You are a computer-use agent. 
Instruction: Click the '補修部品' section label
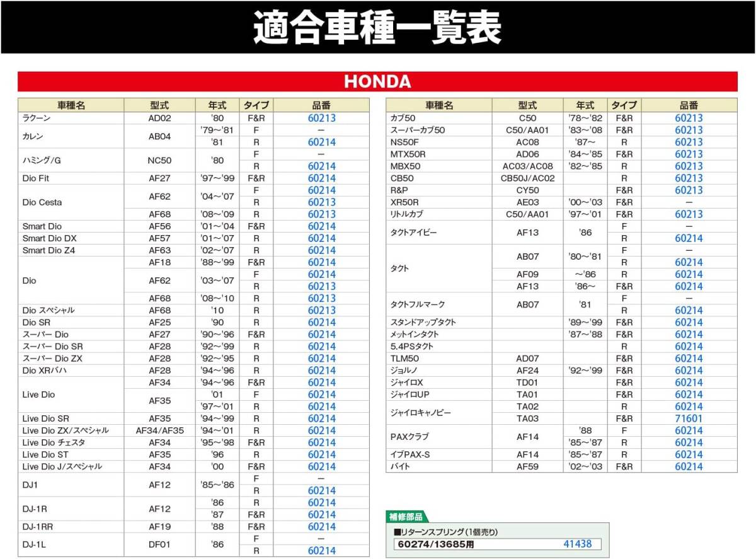click(406, 517)
